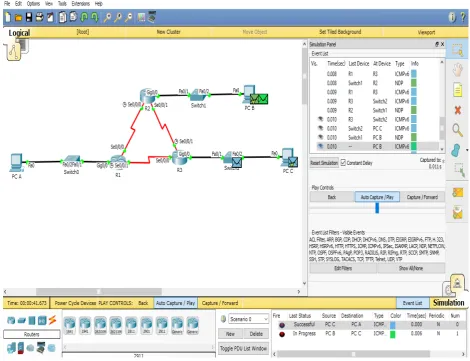This screenshot has width=470, height=361.
Task: Open the Tools menu
Action: point(62,4)
